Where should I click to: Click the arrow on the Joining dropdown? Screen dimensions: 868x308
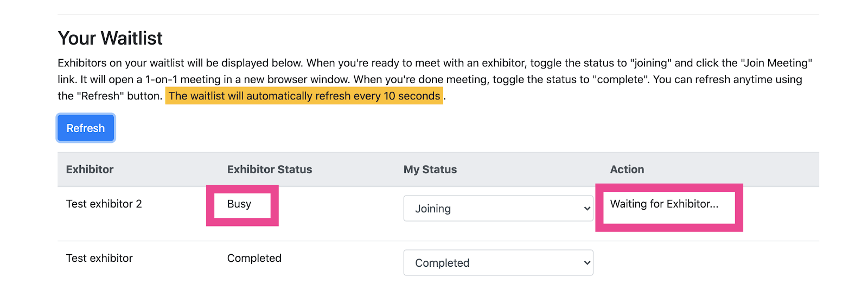(586, 209)
